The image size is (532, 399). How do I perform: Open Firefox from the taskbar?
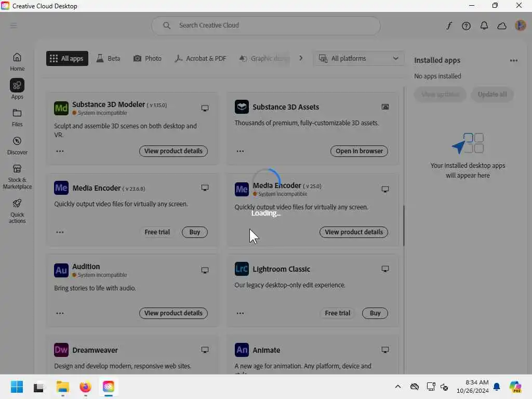[86, 387]
